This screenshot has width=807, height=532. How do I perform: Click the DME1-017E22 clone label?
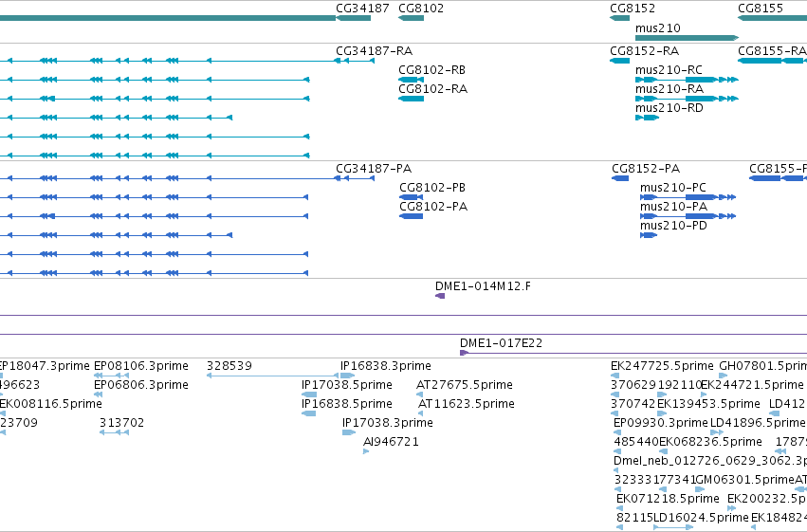[501, 343]
